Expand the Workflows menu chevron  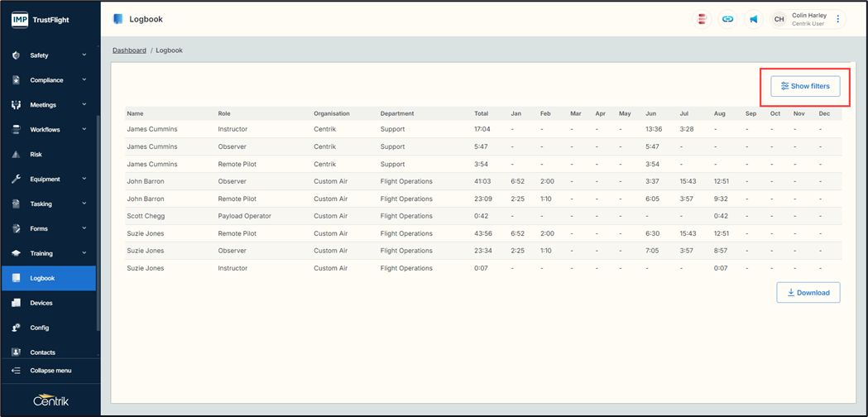click(x=84, y=130)
